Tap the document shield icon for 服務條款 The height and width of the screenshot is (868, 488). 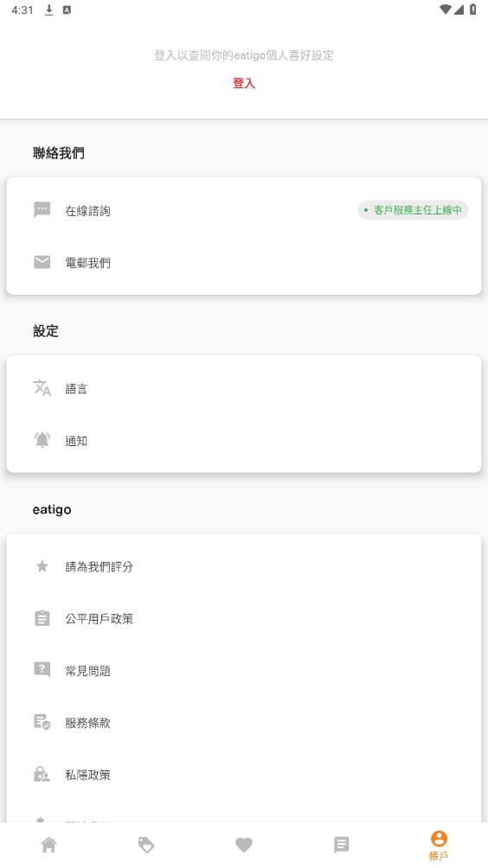(x=42, y=722)
